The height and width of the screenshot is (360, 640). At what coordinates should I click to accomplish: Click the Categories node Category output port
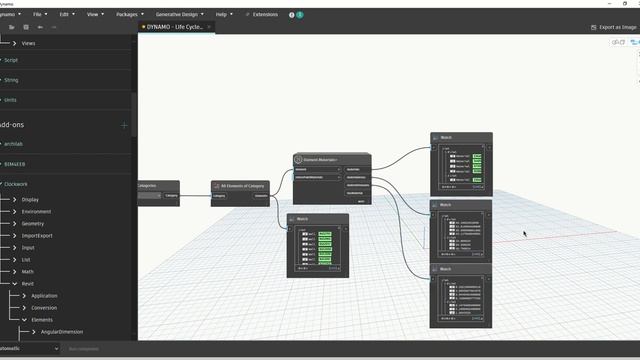171,196
